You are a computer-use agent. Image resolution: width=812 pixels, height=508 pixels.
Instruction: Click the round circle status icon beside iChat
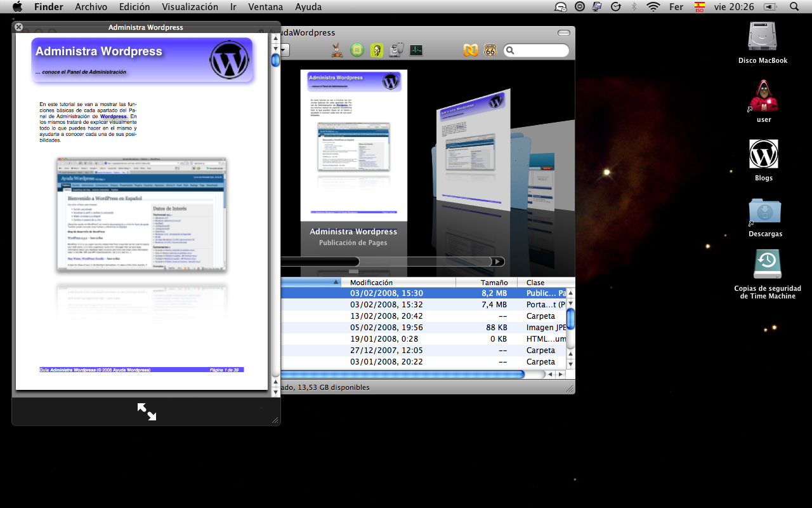579,7
